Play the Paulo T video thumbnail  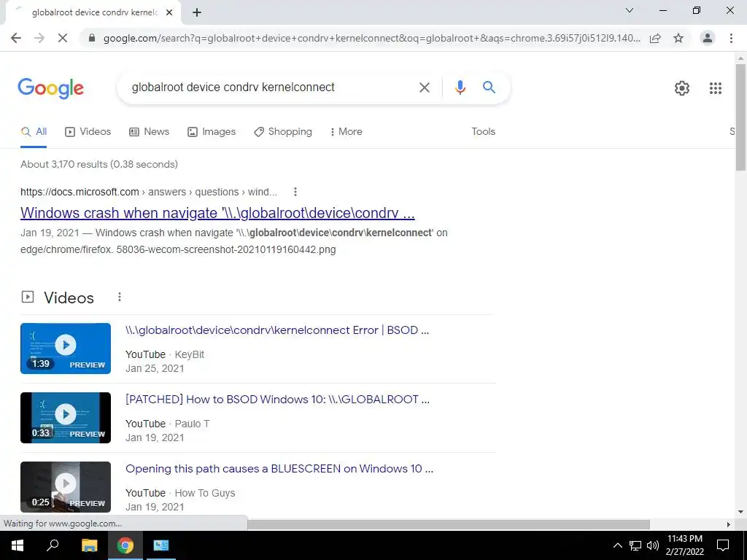coord(66,418)
